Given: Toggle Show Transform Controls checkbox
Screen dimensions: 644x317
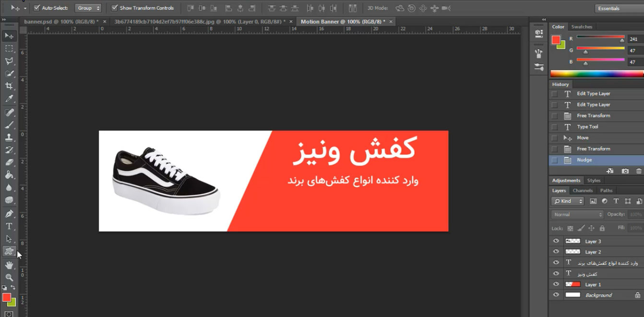Looking at the screenshot, I should pyautogui.click(x=115, y=8).
